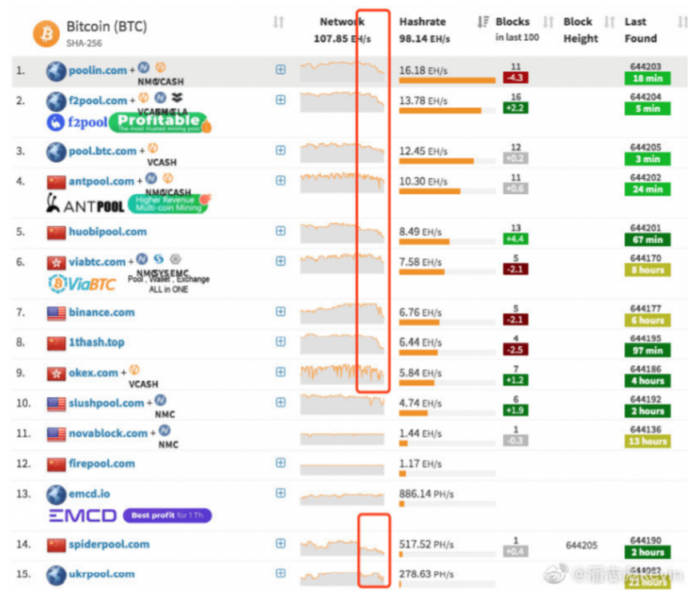Expand antpool.com row details

[280, 181]
